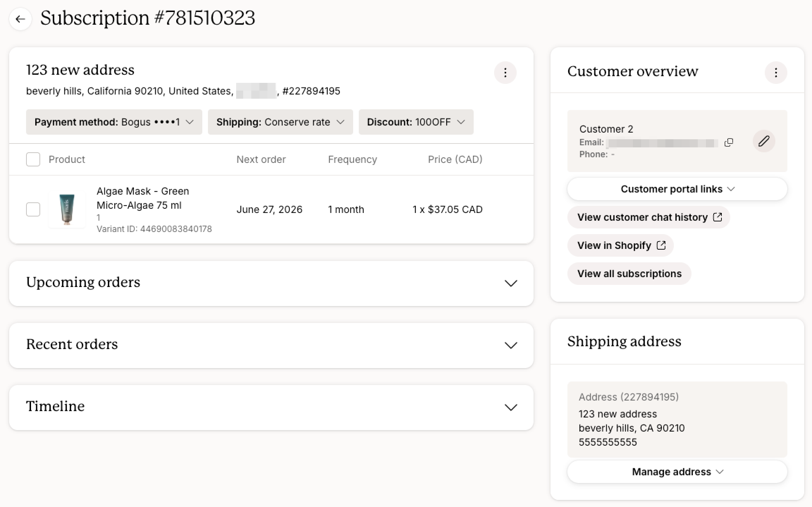Click the Customer 2 name
812x507 pixels.
click(x=606, y=129)
